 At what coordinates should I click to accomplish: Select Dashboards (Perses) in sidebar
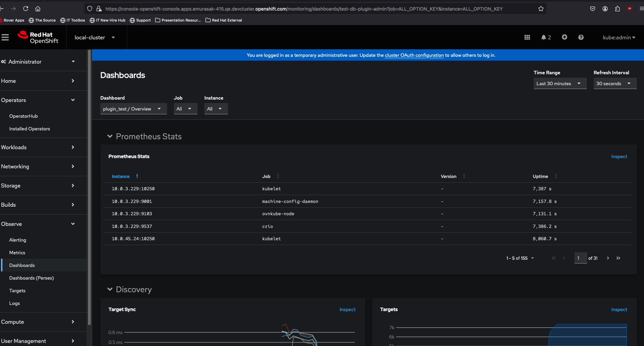(31, 278)
